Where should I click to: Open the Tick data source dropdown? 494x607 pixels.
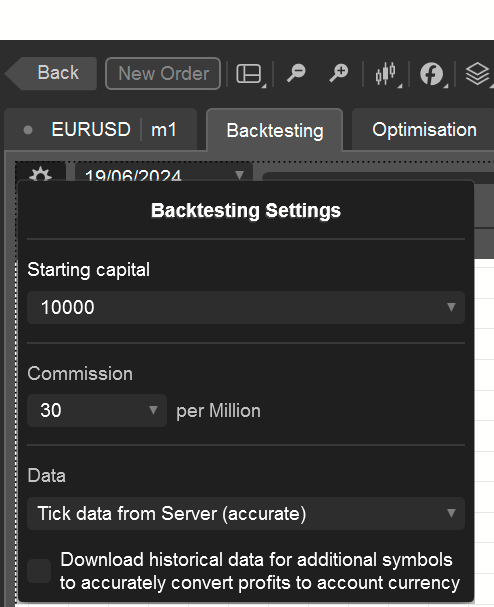[246, 513]
